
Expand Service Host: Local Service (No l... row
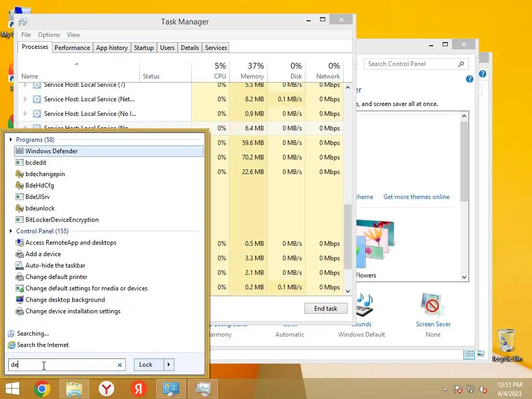click(x=25, y=114)
